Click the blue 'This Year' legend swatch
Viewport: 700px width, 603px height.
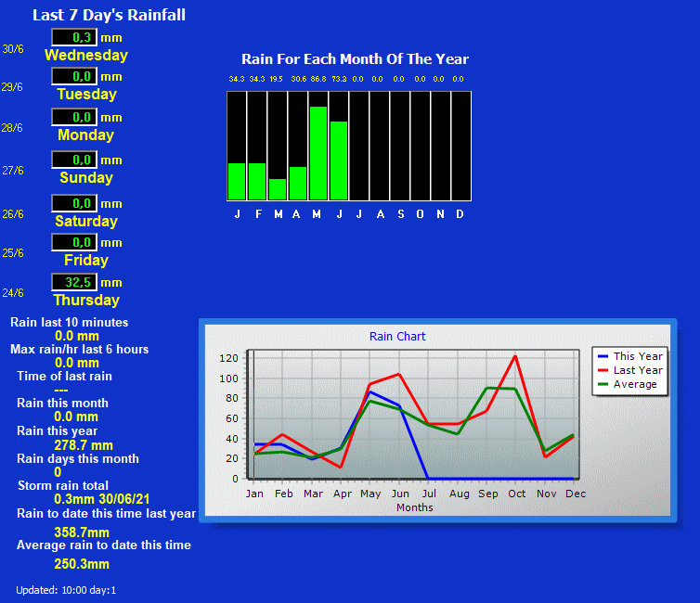click(x=603, y=356)
